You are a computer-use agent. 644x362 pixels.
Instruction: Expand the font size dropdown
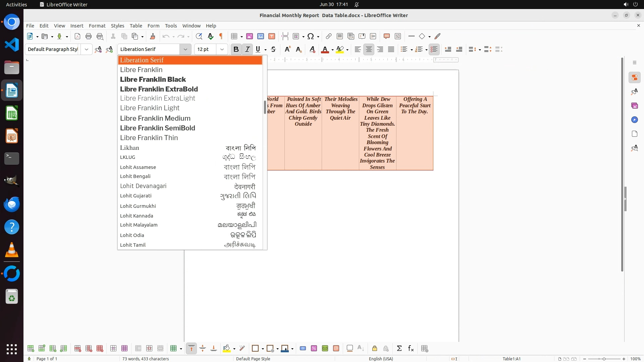pyautogui.click(x=222, y=49)
